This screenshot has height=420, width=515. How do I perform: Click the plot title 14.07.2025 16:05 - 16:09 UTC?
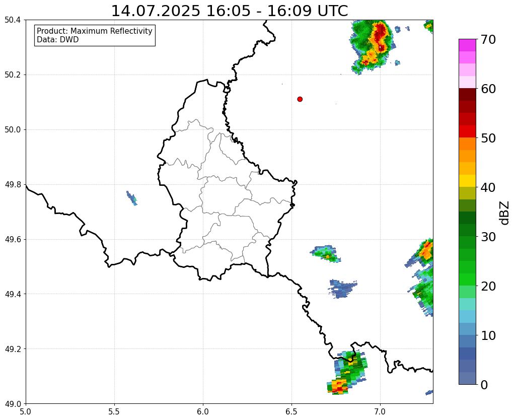230,11
